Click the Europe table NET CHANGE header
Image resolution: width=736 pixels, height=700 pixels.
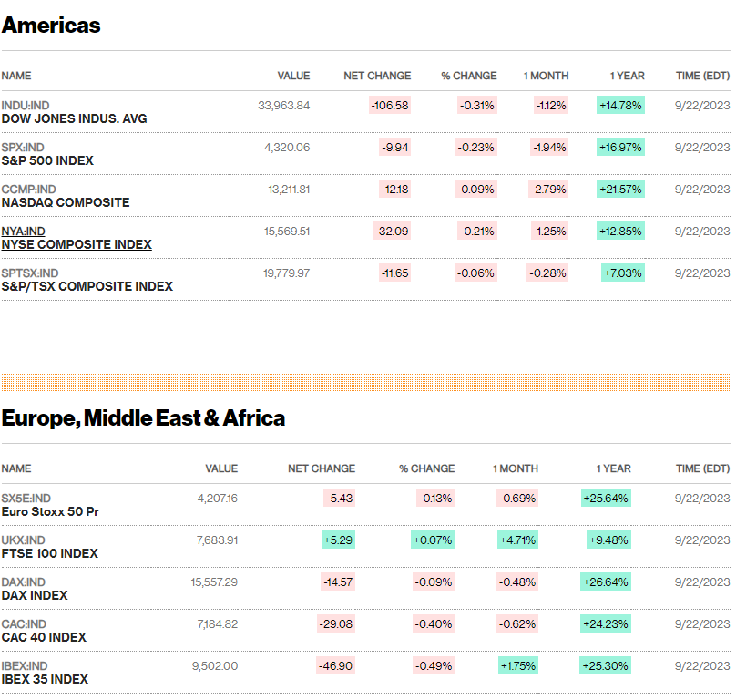[x=322, y=468]
